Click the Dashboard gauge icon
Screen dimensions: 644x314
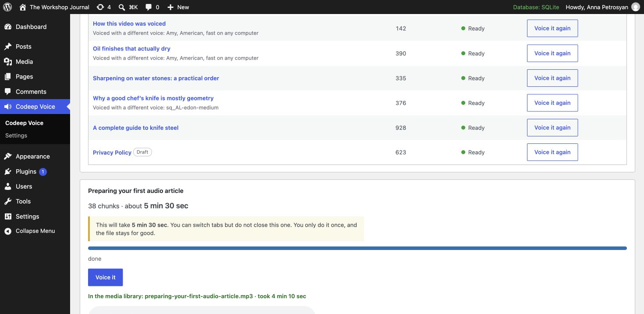pyautogui.click(x=8, y=27)
